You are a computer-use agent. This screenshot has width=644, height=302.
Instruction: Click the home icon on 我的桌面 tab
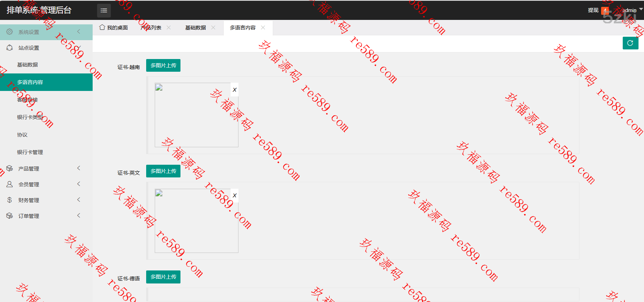click(102, 27)
